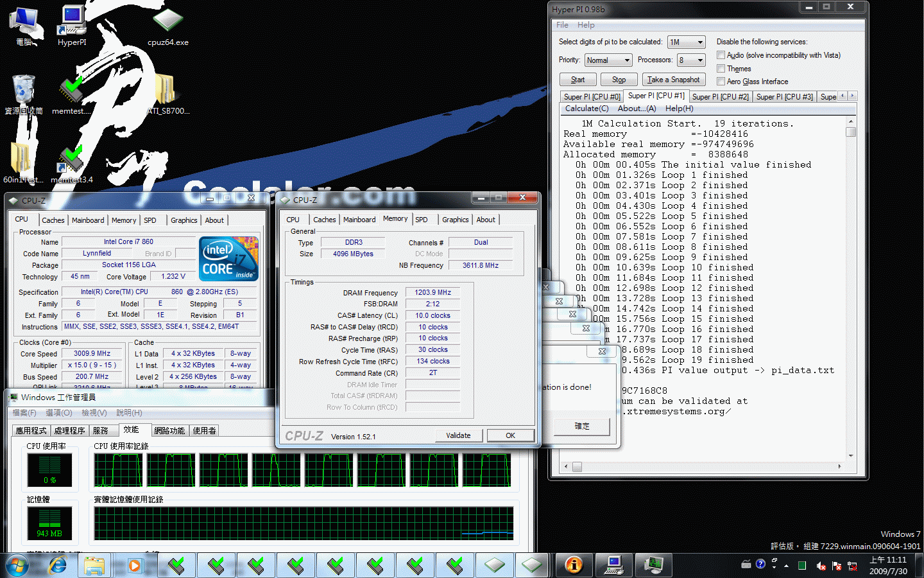
Task: Open the Recycle Bin desktop icon
Action: tap(24, 94)
